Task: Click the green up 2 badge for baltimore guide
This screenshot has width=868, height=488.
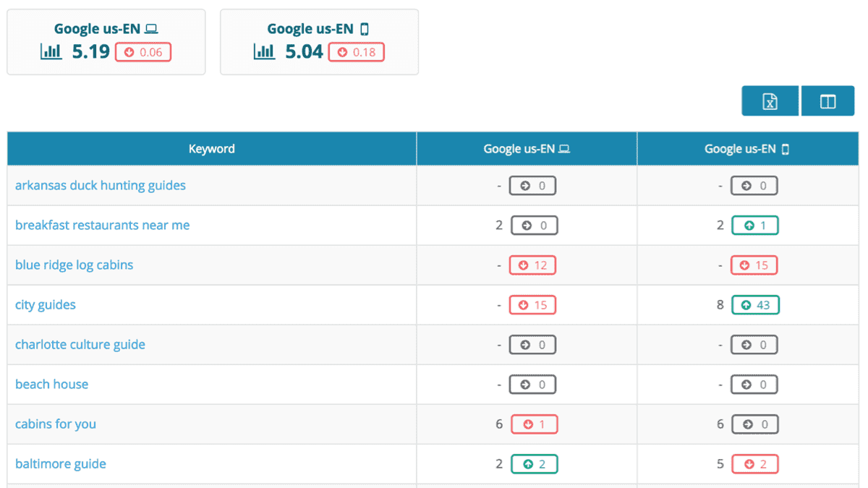Action: tap(535, 464)
